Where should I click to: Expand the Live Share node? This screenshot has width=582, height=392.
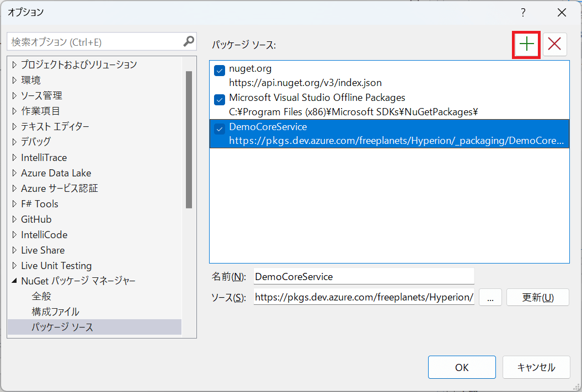pyautogui.click(x=14, y=250)
